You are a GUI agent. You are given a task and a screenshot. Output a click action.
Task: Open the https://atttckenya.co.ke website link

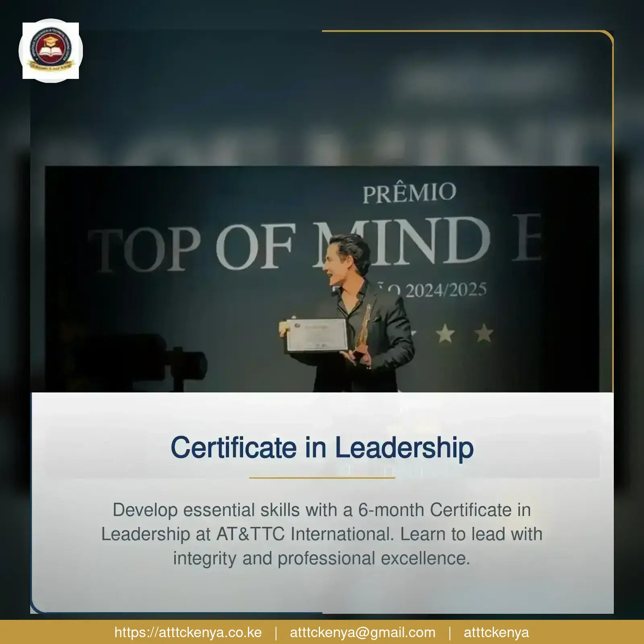point(188,632)
